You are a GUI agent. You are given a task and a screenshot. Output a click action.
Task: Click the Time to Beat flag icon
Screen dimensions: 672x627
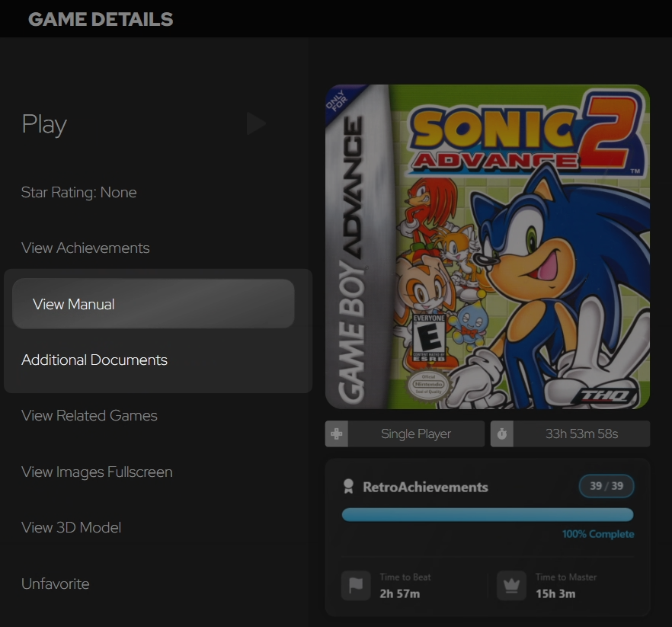click(356, 585)
